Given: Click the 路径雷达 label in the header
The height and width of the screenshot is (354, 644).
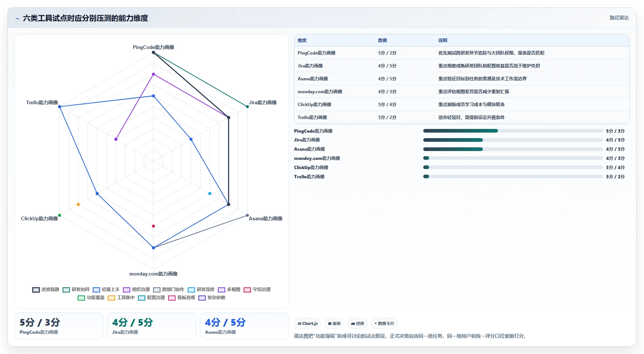Looking at the screenshot, I should click(619, 18).
